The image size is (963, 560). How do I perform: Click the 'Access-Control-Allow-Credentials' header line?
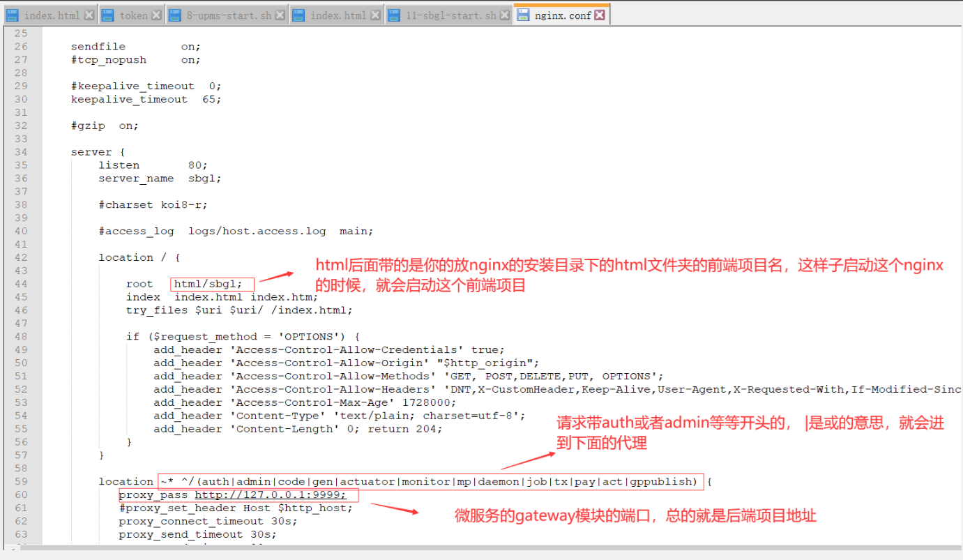(329, 350)
